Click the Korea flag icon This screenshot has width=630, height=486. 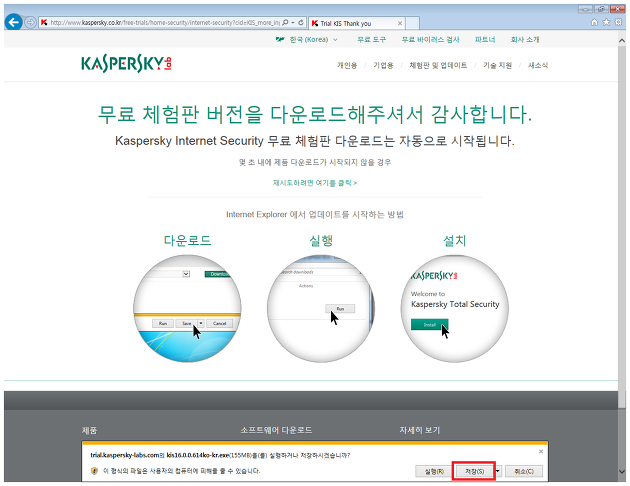tap(280, 39)
